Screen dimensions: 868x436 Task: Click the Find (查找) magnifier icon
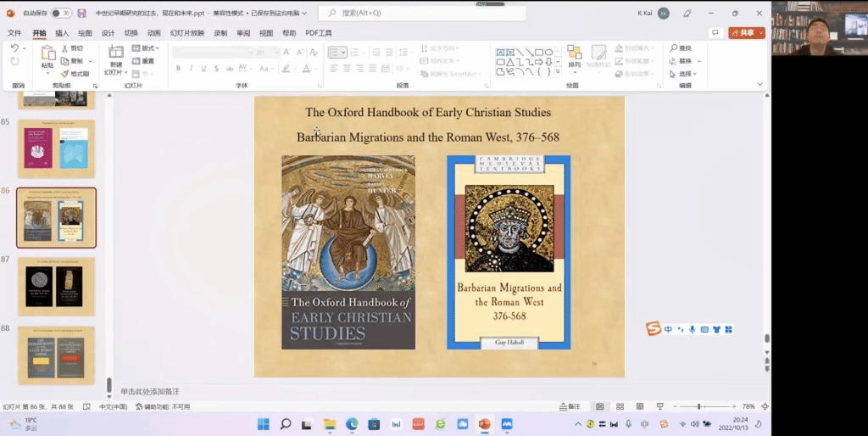[674, 48]
